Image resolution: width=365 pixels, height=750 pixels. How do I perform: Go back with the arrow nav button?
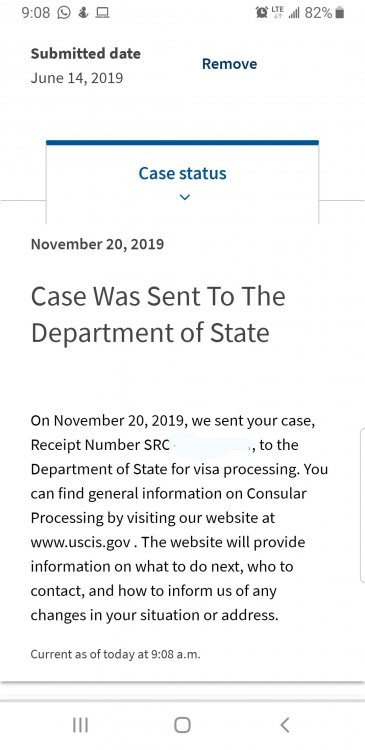(x=285, y=726)
